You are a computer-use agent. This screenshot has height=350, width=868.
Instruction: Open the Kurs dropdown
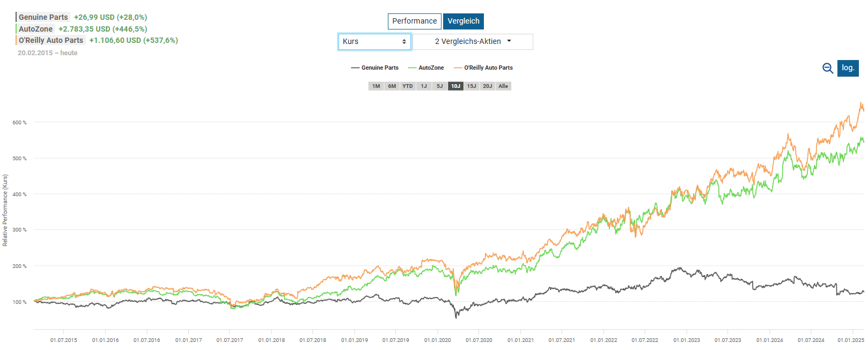(x=374, y=42)
